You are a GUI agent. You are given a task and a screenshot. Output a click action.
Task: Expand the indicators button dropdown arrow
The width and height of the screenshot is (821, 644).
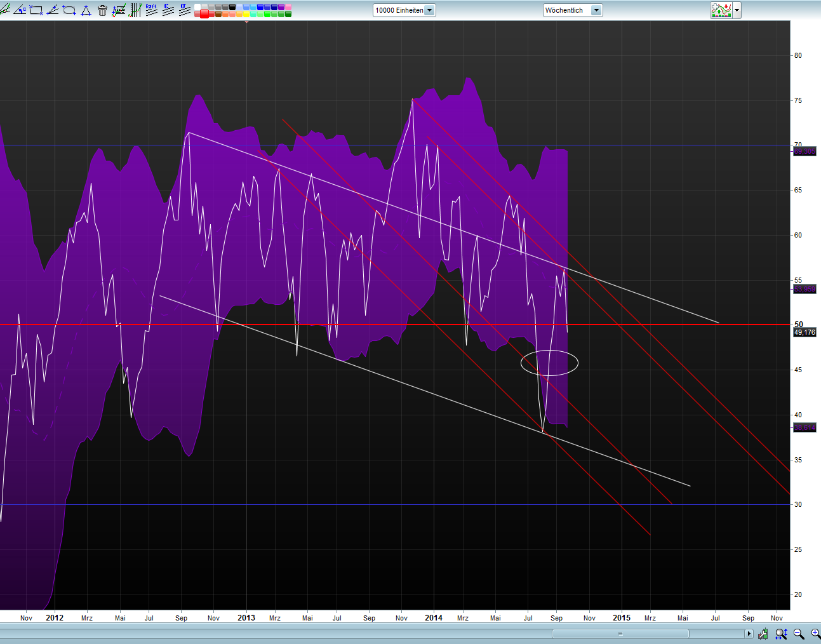737,10
